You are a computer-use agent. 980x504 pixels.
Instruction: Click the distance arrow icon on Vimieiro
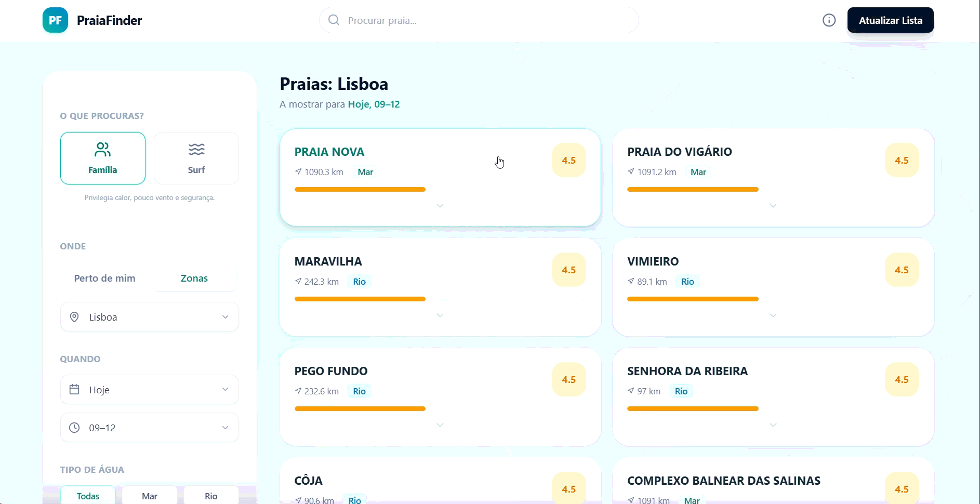coord(631,281)
